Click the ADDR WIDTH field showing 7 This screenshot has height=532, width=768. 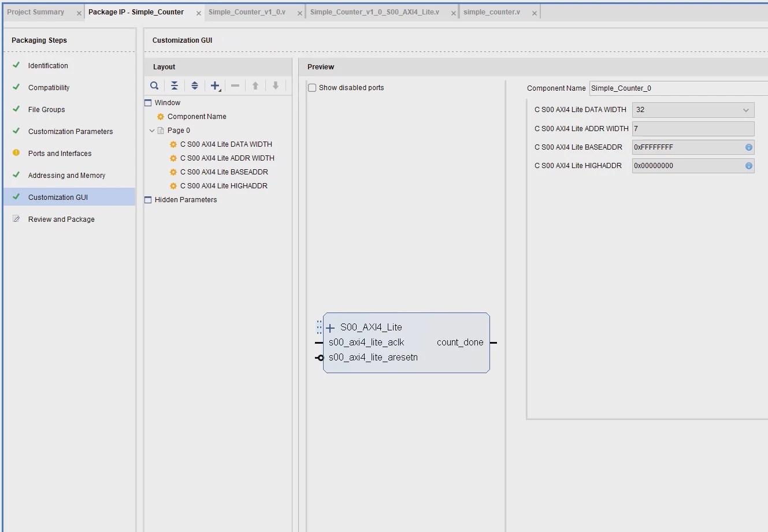tap(693, 129)
